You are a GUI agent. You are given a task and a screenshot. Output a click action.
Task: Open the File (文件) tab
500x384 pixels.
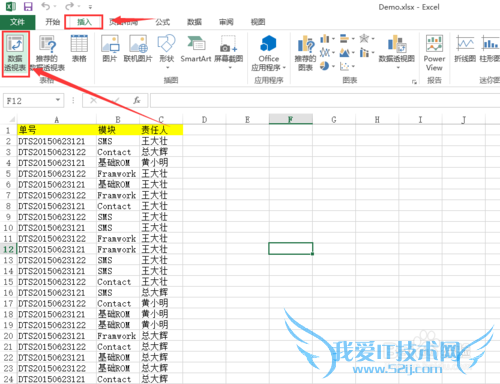17,22
